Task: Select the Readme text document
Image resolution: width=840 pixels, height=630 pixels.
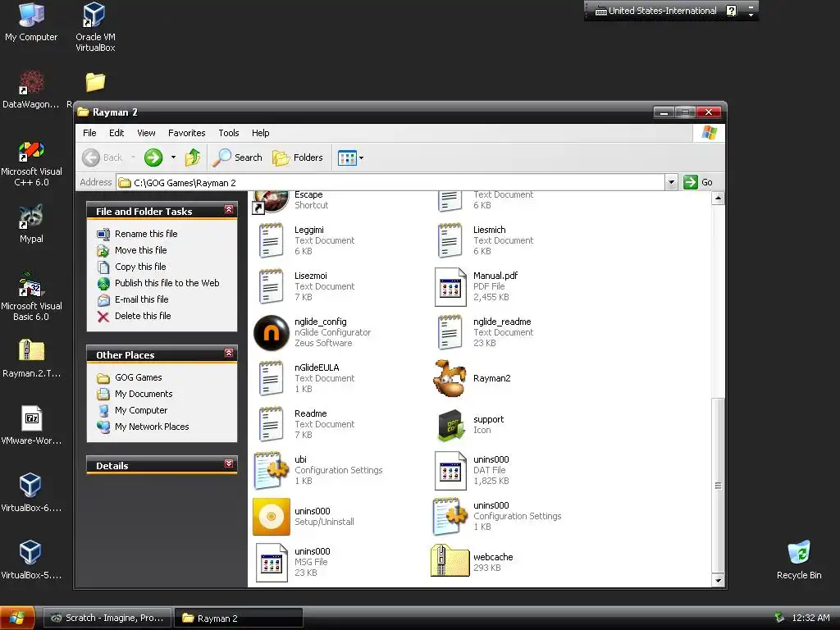Action: pos(271,425)
